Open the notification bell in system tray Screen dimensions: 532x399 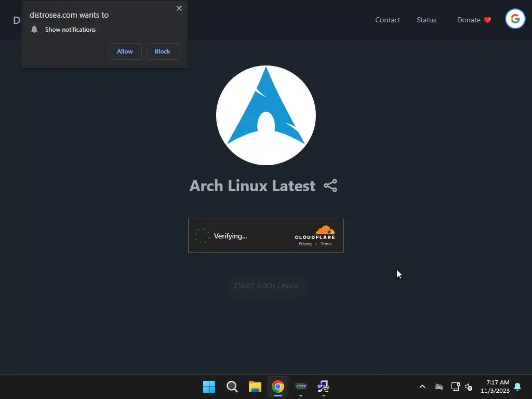pyautogui.click(x=517, y=387)
